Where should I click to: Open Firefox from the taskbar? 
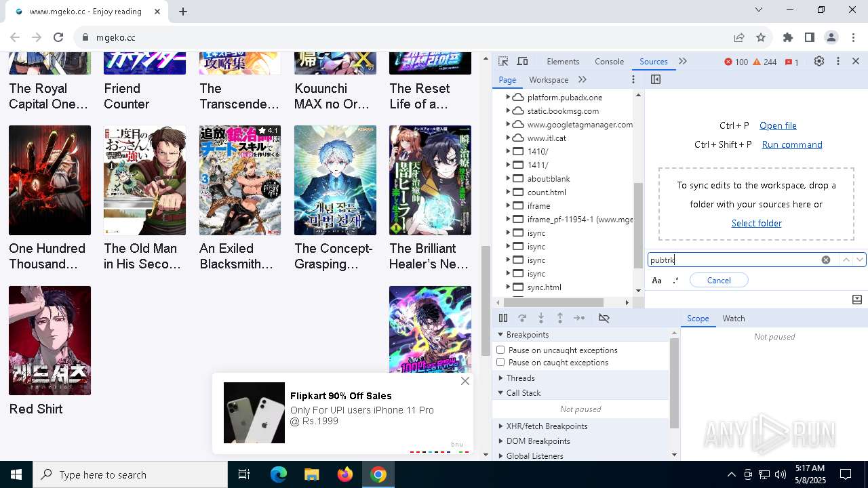tap(345, 474)
